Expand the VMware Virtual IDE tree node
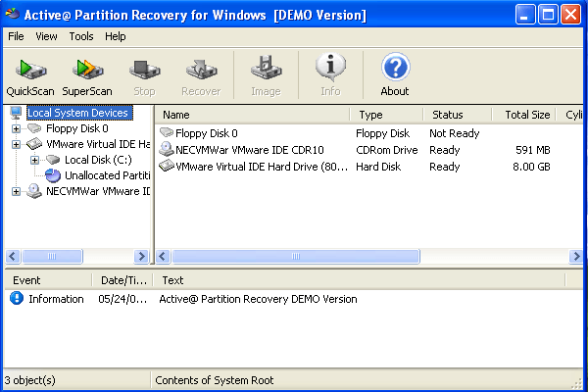The height and width of the screenshot is (392, 588). 16,144
